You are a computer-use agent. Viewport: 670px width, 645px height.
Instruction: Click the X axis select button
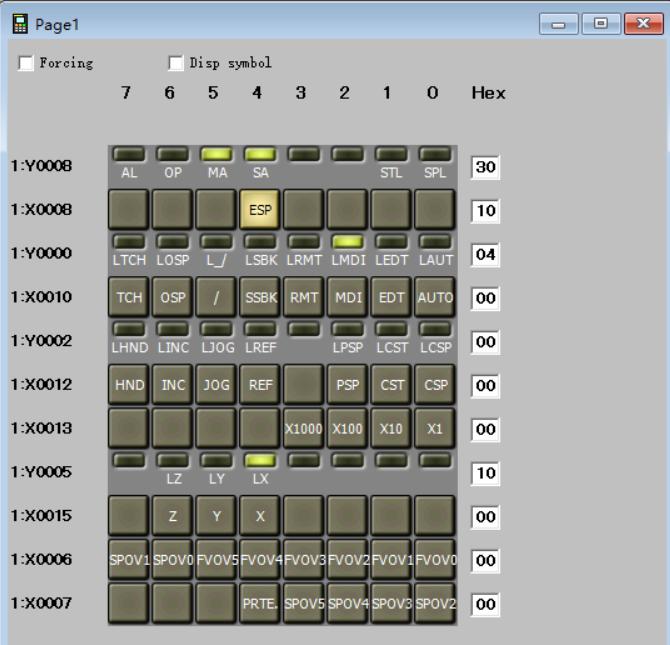coord(259,515)
